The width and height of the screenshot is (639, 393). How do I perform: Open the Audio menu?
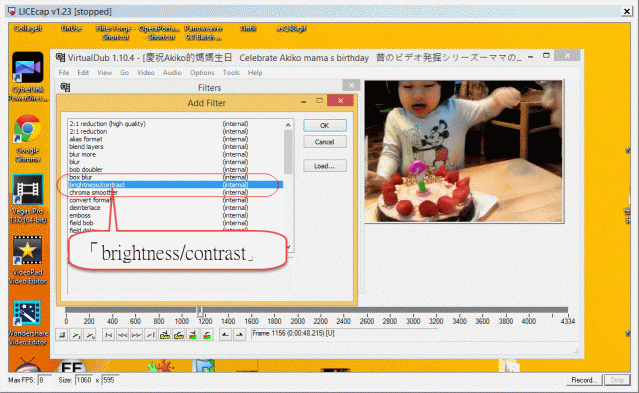point(172,73)
